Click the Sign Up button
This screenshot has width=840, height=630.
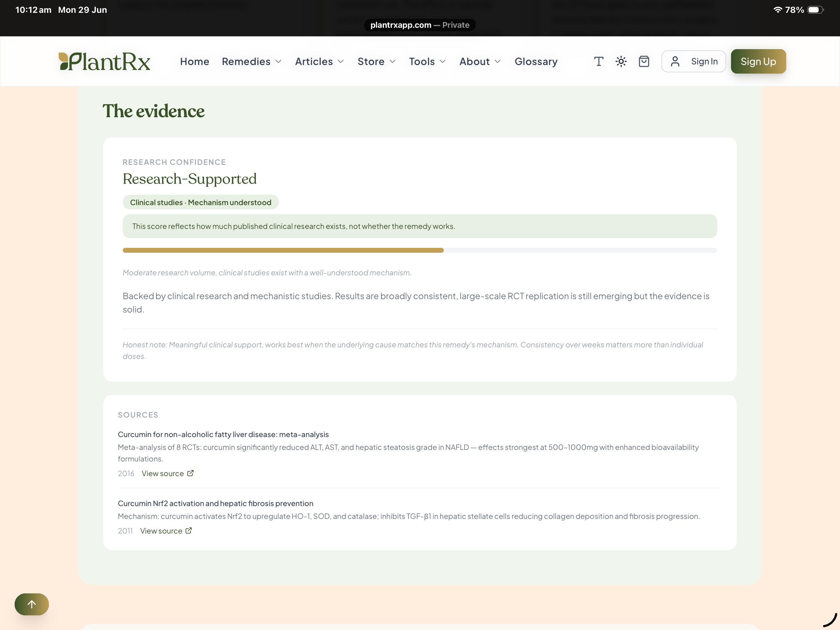point(759,62)
